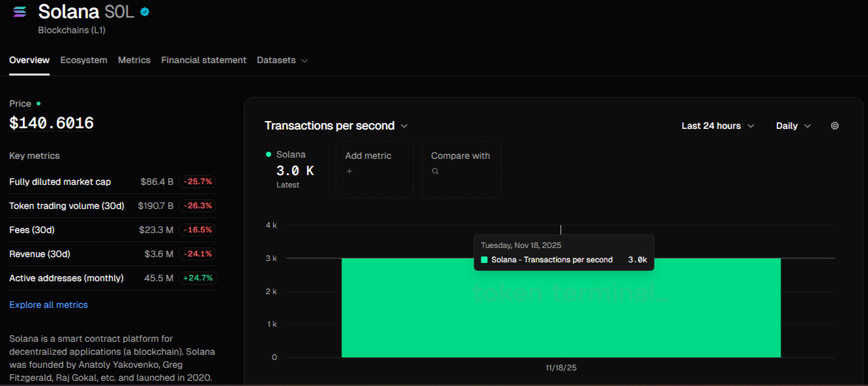This screenshot has height=386, width=868.
Task: Click the $140.6016 price value
Action: point(51,123)
